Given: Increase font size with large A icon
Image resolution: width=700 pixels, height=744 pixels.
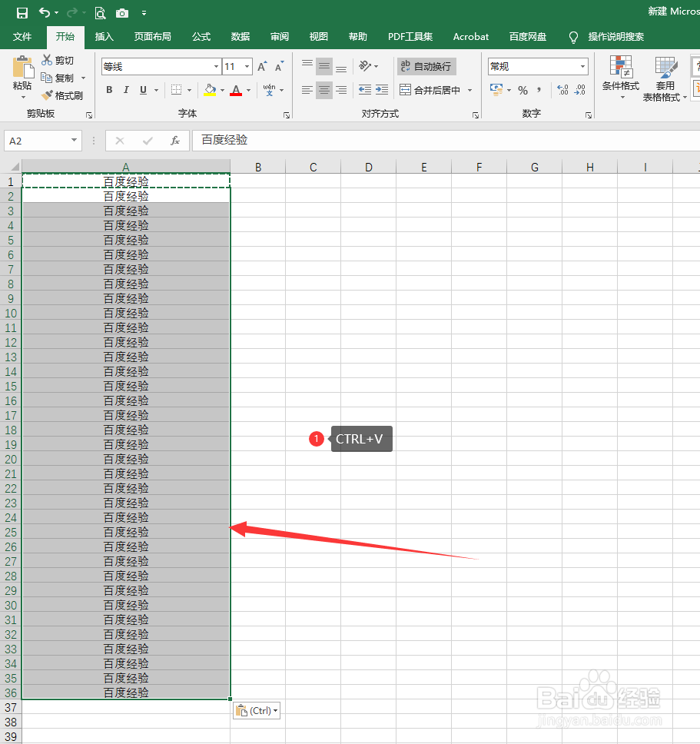Looking at the screenshot, I should click(x=262, y=66).
